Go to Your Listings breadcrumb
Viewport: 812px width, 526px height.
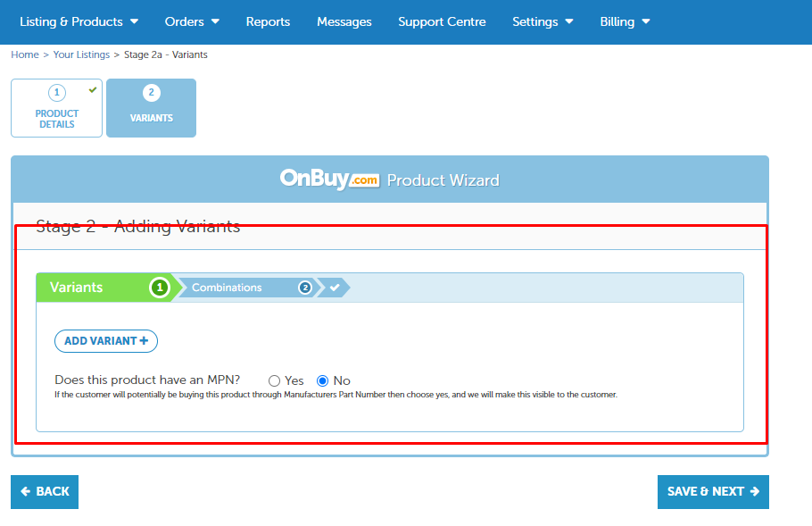click(81, 54)
